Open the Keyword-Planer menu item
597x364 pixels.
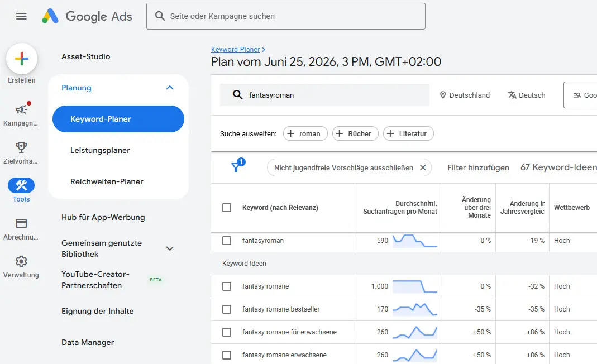[118, 119]
